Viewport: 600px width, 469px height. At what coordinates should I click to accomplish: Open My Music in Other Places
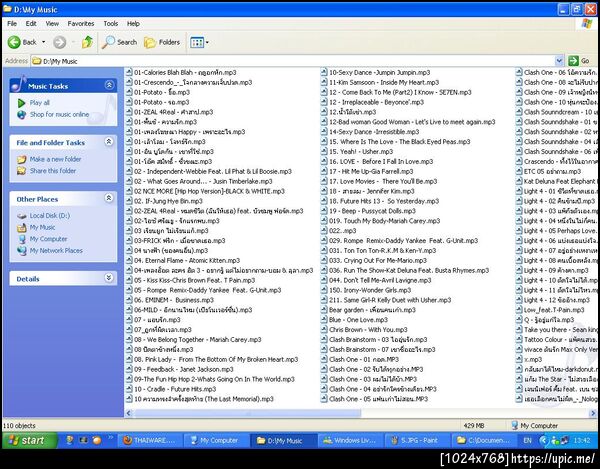42,227
